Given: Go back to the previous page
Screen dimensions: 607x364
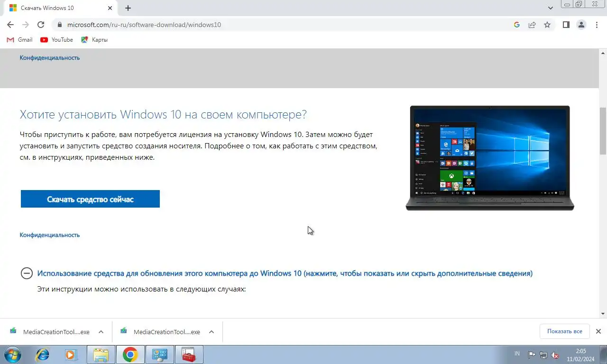Looking at the screenshot, I should click(10, 25).
